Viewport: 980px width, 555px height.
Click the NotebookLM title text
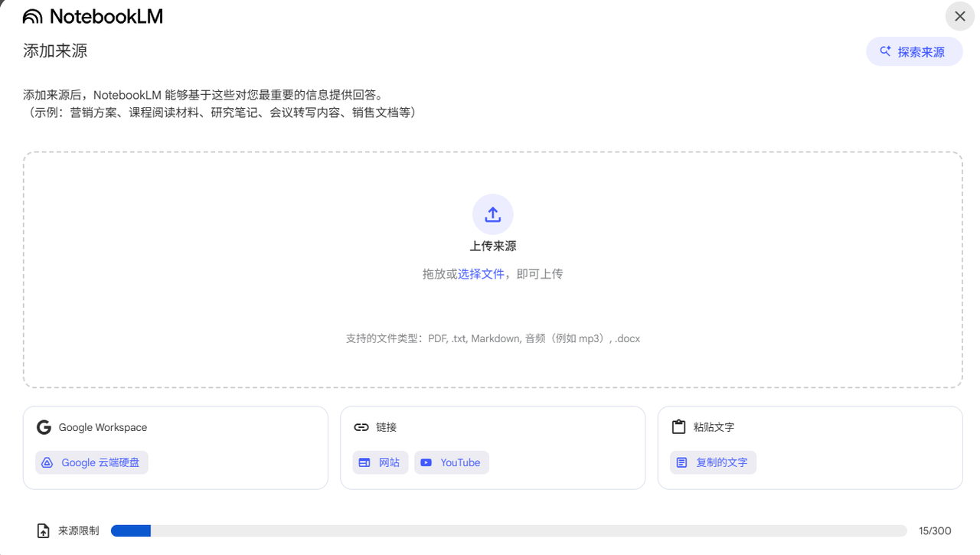click(106, 16)
